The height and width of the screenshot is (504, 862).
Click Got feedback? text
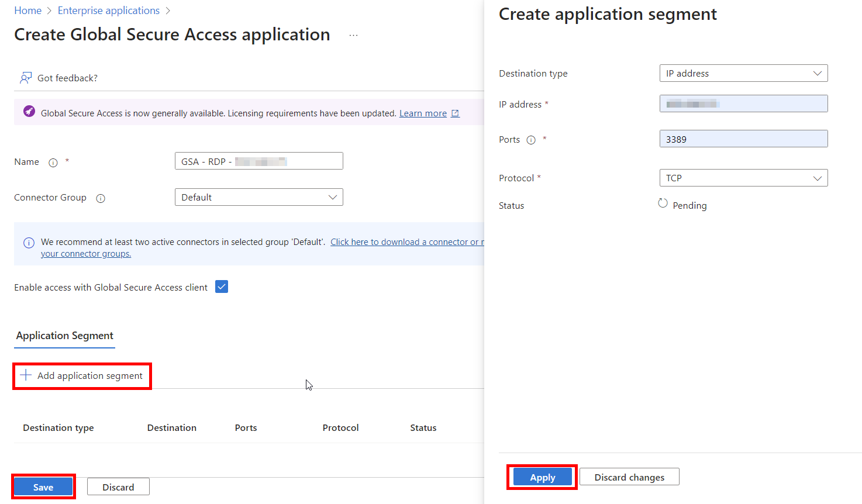tap(67, 78)
